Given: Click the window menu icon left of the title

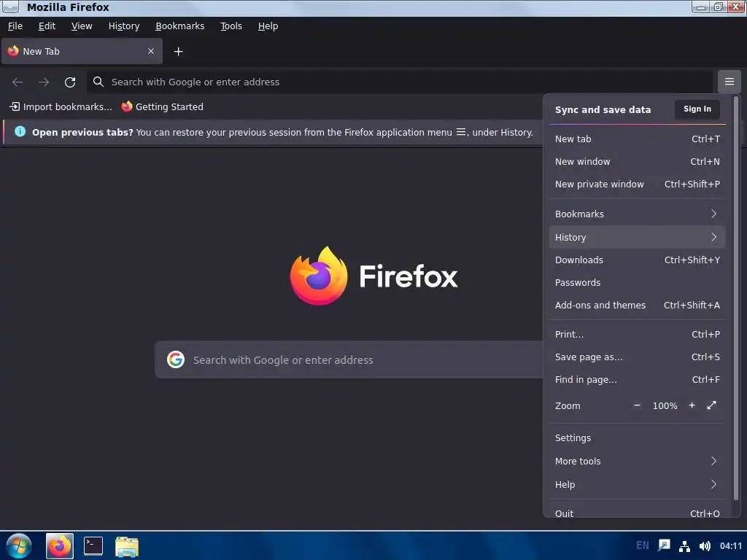Looking at the screenshot, I should (10, 7).
